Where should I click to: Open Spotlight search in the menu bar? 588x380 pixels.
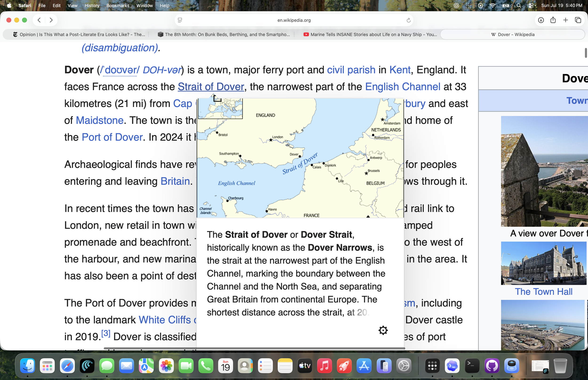point(519,5)
